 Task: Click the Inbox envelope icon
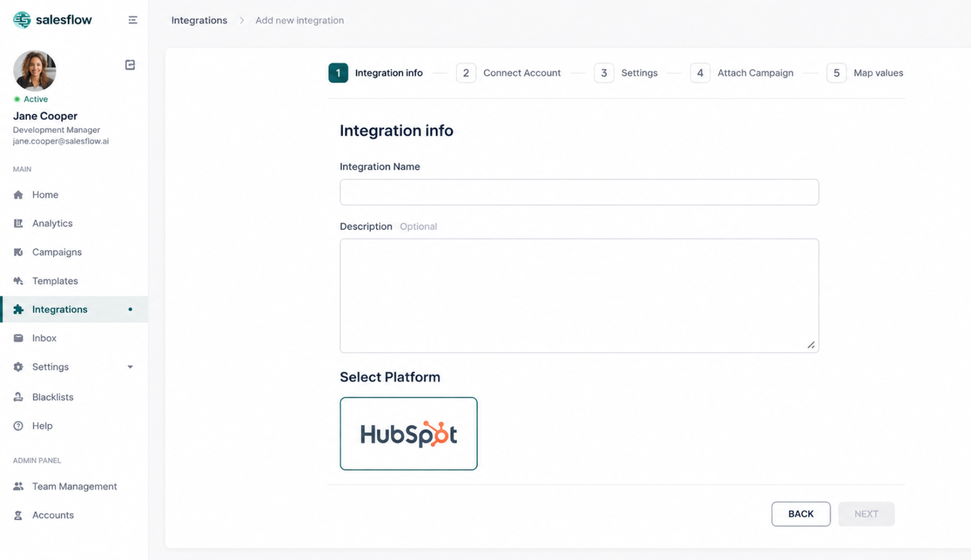(18, 338)
